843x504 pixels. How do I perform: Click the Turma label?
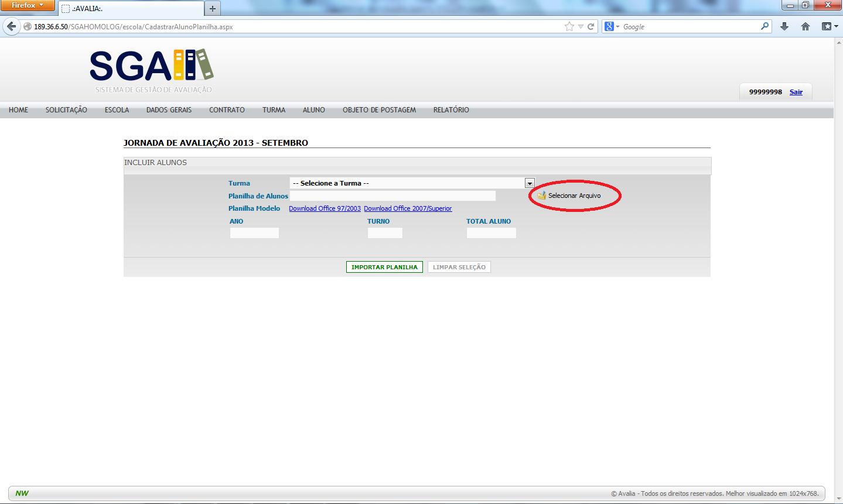(239, 183)
